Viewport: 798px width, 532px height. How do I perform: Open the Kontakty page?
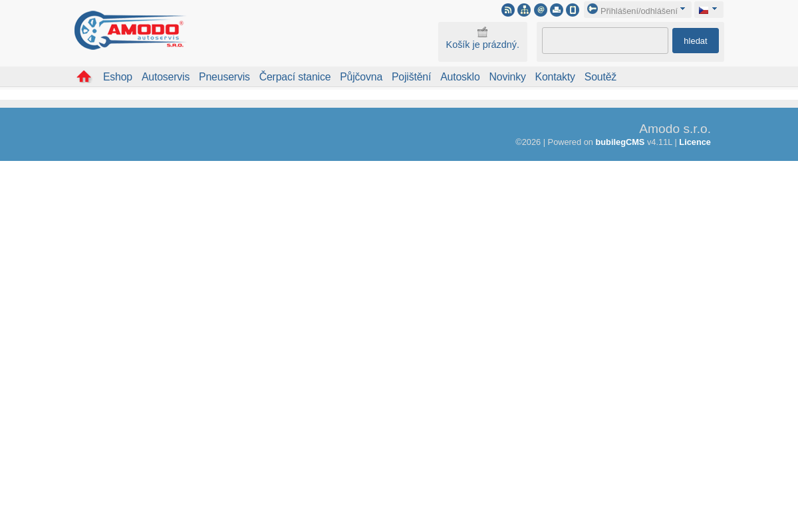tap(555, 76)
